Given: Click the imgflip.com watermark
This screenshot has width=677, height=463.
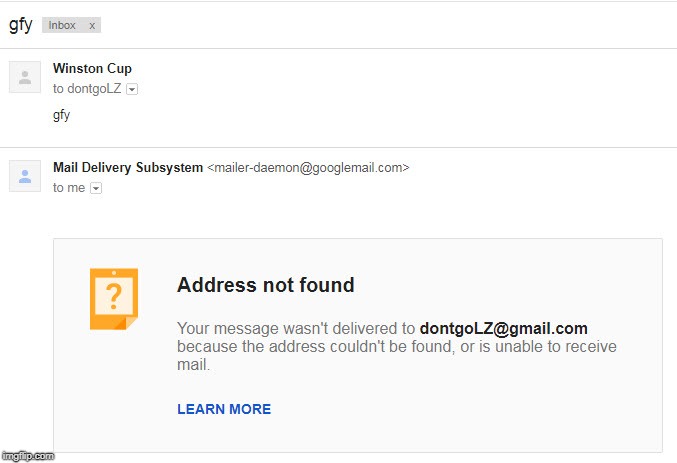Looking at the screenshot, I should coord(28,456).
